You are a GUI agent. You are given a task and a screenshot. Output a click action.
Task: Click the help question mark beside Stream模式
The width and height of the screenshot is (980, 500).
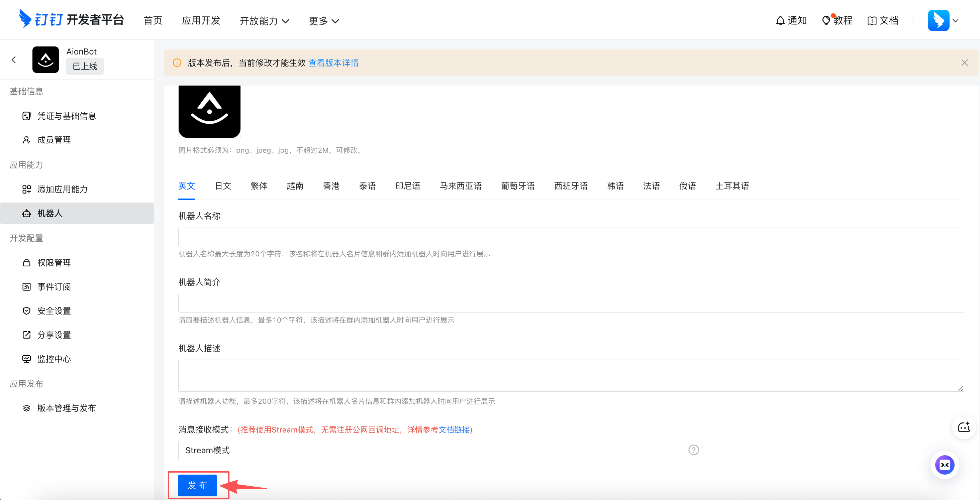click(694, 450)
